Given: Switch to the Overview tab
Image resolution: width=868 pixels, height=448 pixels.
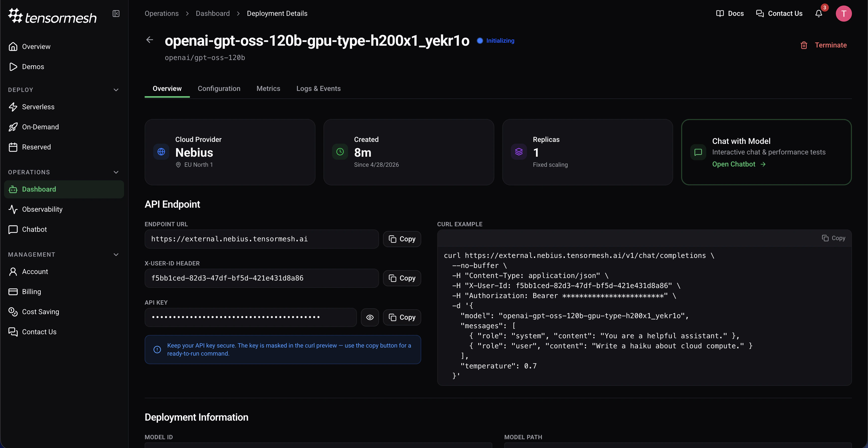Looking at the screenshot, I should [167, 89].
